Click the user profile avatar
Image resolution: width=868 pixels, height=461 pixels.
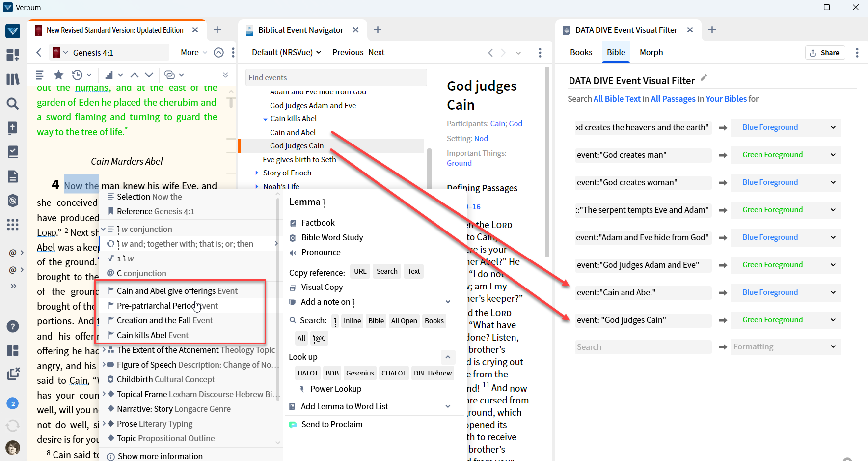(13, 447)
